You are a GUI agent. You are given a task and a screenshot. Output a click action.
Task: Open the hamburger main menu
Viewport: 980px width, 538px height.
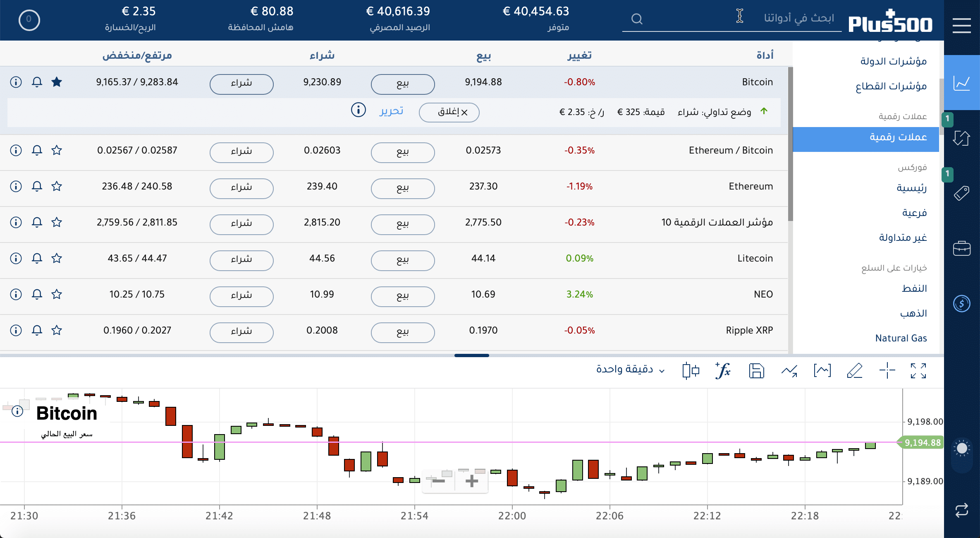962,26
